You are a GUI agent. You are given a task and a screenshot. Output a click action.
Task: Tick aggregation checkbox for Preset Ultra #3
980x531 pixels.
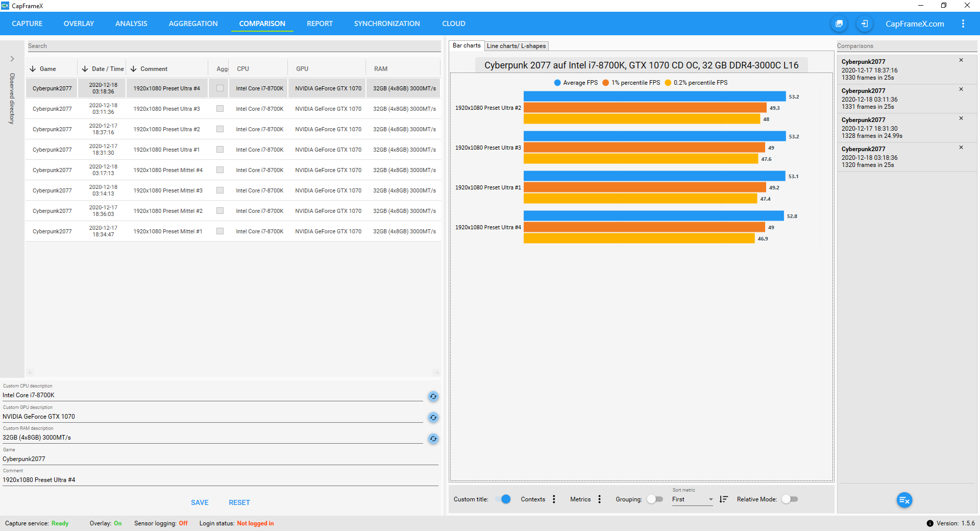point(220,109)
